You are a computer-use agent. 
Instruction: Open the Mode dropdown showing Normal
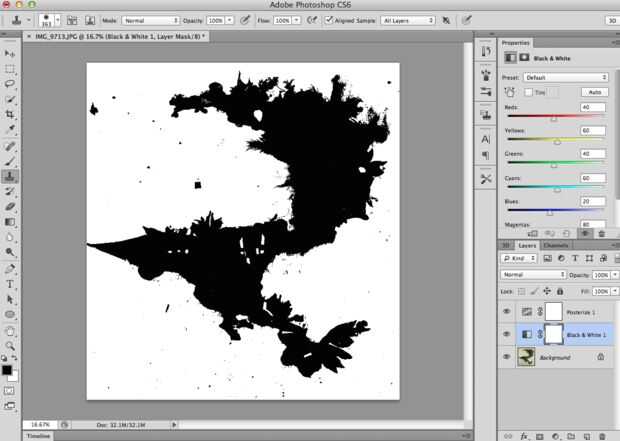(150, 20)
